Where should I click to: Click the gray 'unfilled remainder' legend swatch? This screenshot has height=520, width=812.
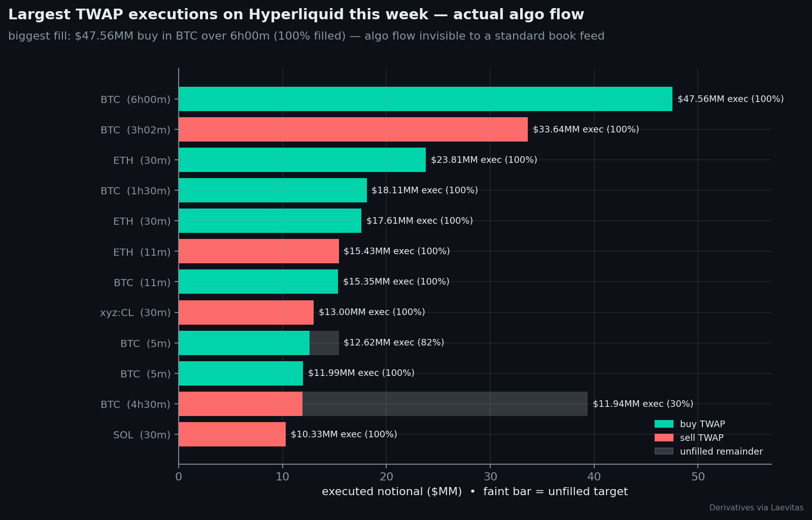click(664, 452)
